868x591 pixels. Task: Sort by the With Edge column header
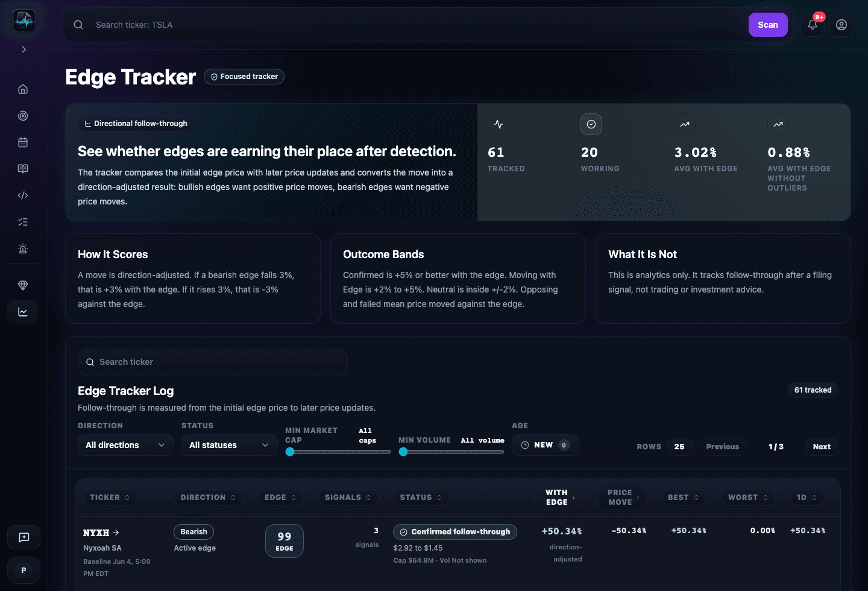[x=559, y=498]
